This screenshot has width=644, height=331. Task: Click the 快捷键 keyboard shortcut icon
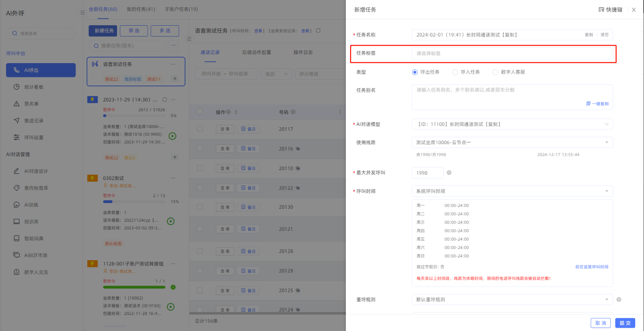pyautogui.click(x=601, y=10)
